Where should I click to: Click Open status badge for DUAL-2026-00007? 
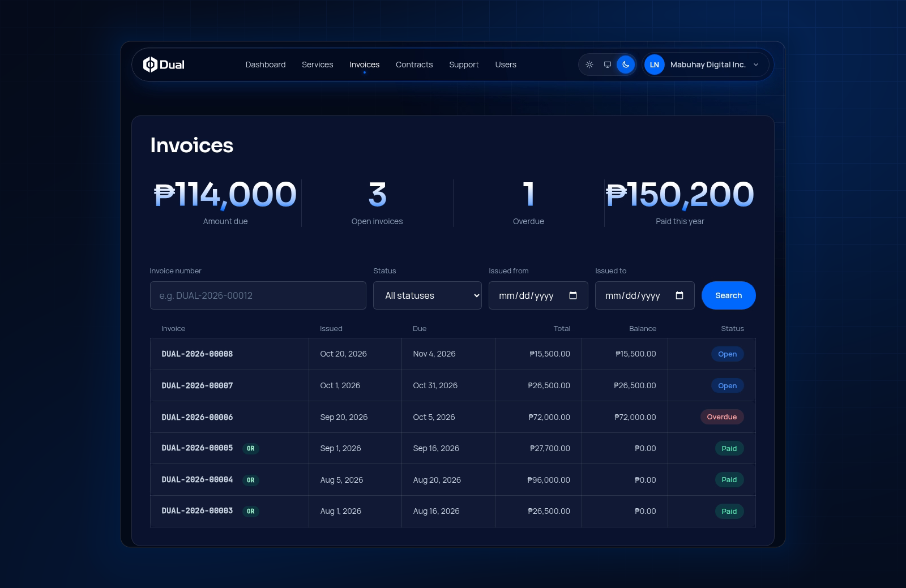coord(728,386)
